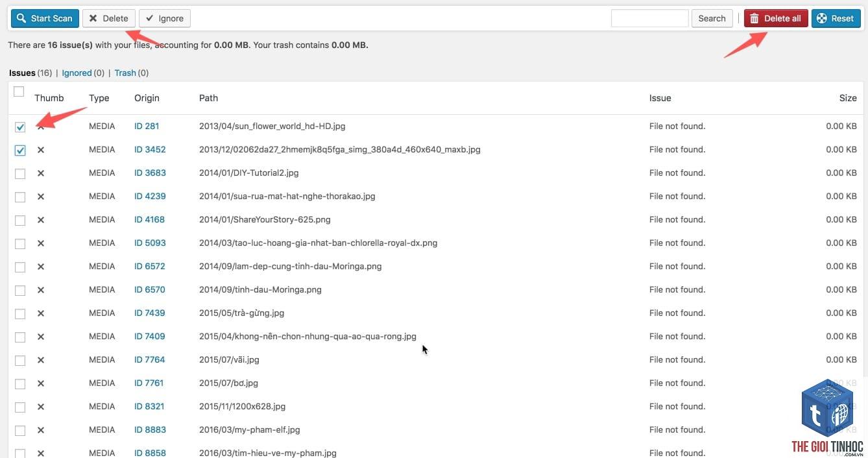
Task: Open the ID 8858 link
Action: click(150, 453)
